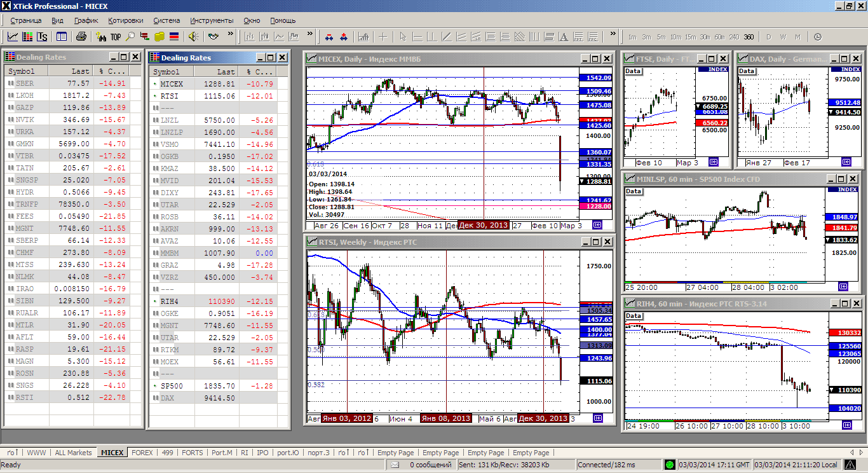The height and width of the screenshot is (473, 868).
Task: Switch timeframe to 1m
Action: (x=632, y=37)
